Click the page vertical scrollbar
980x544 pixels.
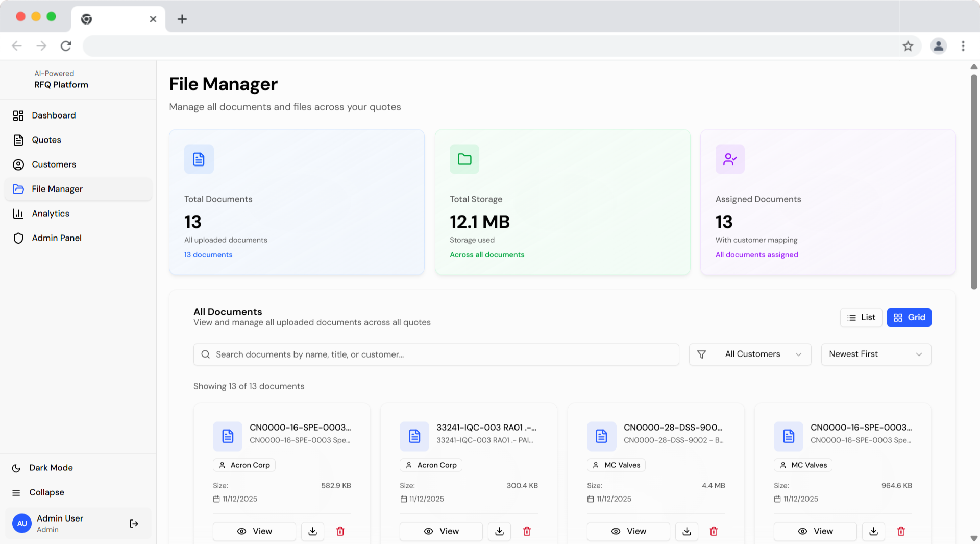pos(974,182)
